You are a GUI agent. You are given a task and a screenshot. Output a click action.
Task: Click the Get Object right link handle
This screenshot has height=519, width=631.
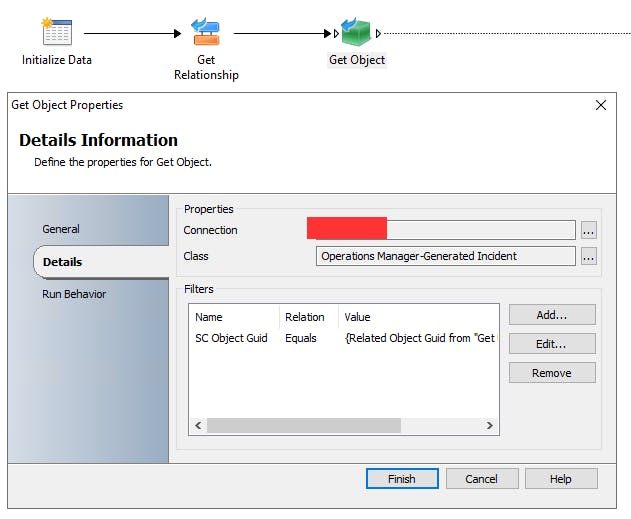click(x=378, y=33)
